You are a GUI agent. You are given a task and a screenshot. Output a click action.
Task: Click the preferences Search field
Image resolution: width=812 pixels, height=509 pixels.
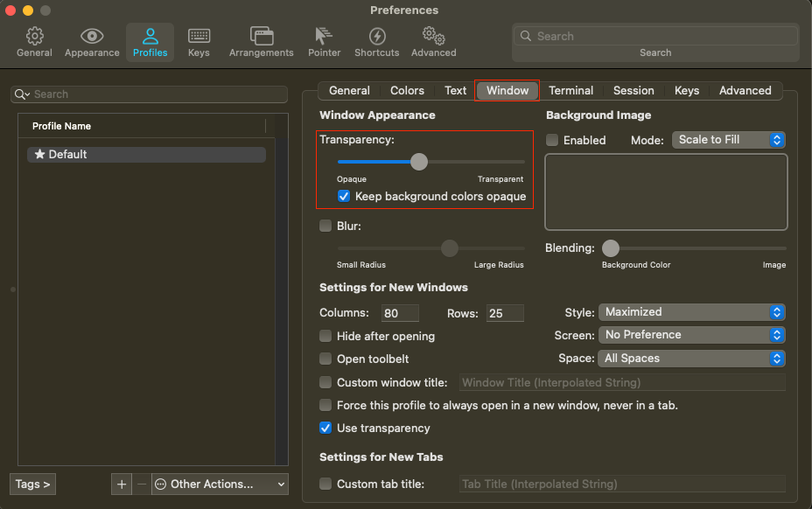pyautogui.click(x=655, y=36)
